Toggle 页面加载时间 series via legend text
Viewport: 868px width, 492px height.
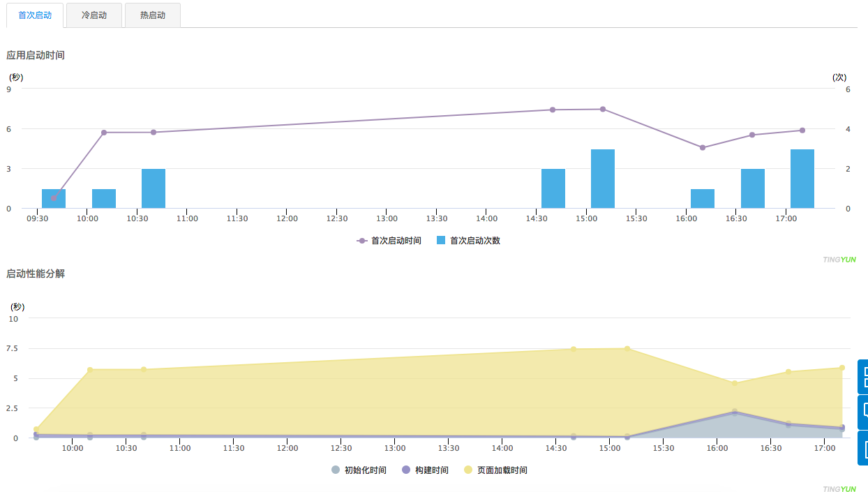point(502,470)
